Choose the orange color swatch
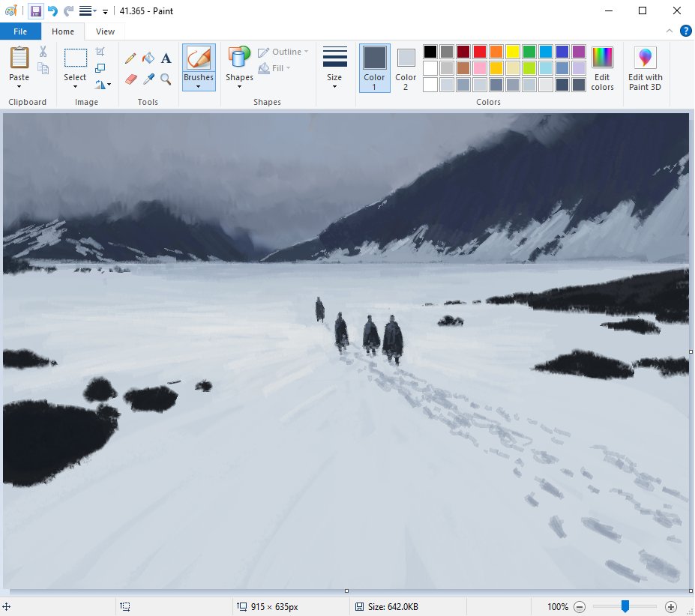The width and height of the screenshot is (695, 616). [496, 52]
